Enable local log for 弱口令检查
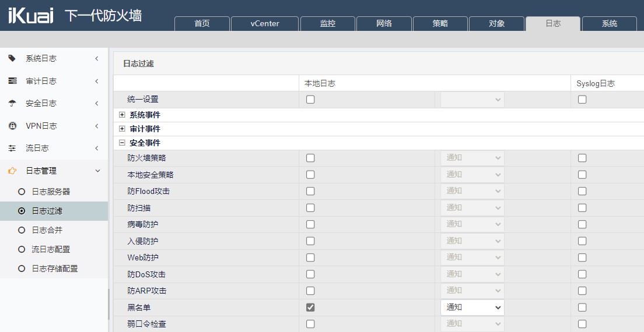This screenshot has width=644, height=332. [x=310, y=324]
